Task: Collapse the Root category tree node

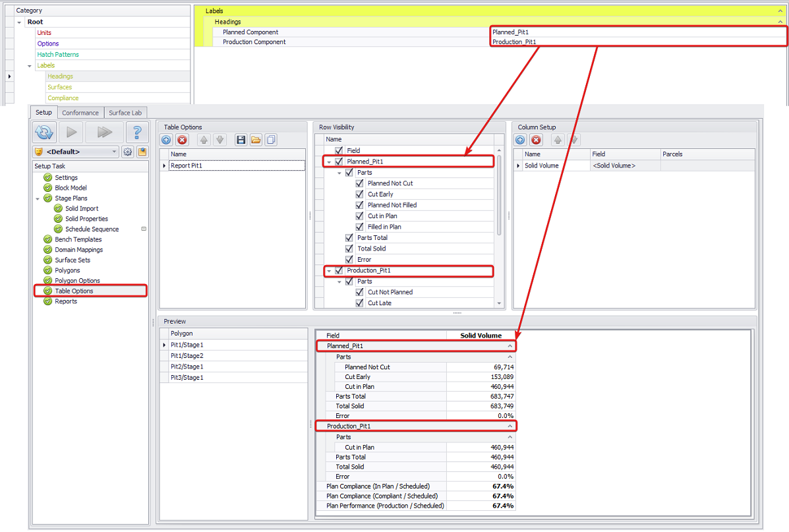Action: pyautogui.click(x=19, y=22)
